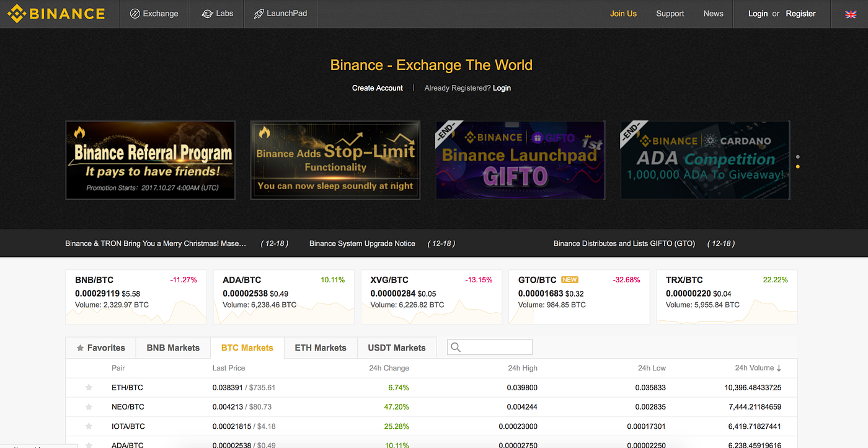Open the XVG/BTC ticker card
The height and width of the screenshot is (448, 868).
pyautogui.click(x=431, y=297)
